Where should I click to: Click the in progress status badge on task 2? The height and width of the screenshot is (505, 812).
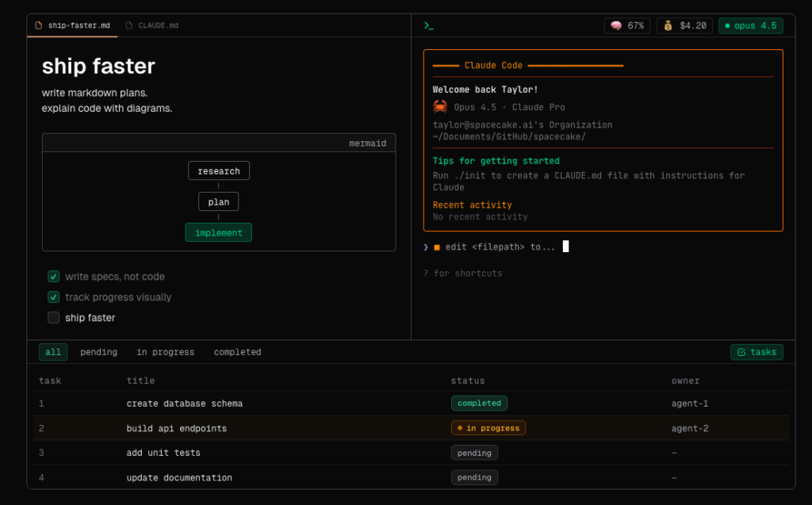(488, 427)
